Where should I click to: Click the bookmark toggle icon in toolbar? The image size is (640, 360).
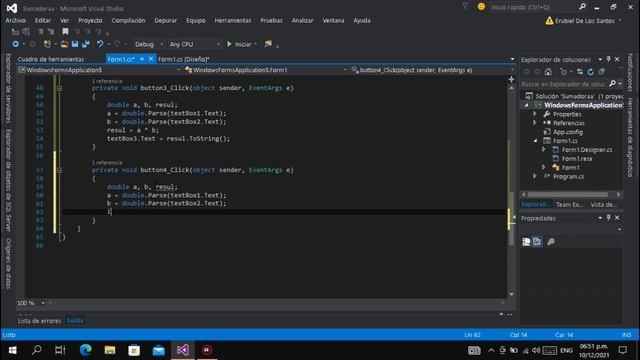point(65,31)
